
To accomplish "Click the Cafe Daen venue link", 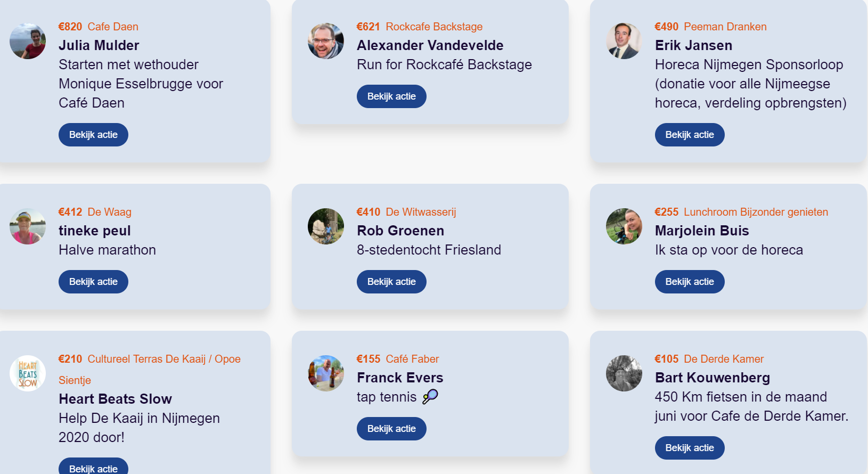I will (x=113, y=27).
